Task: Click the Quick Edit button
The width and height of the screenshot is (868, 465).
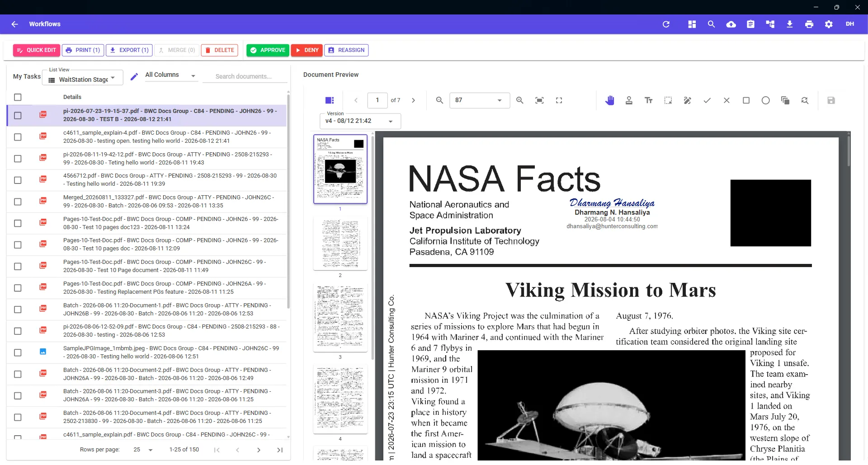Action: click(37, 50)
